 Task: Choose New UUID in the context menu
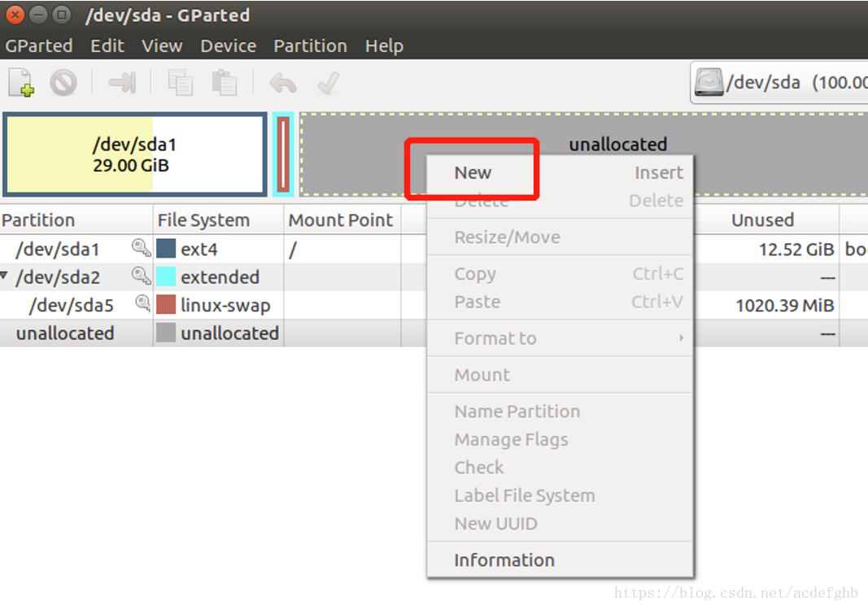tap(560, 524)
